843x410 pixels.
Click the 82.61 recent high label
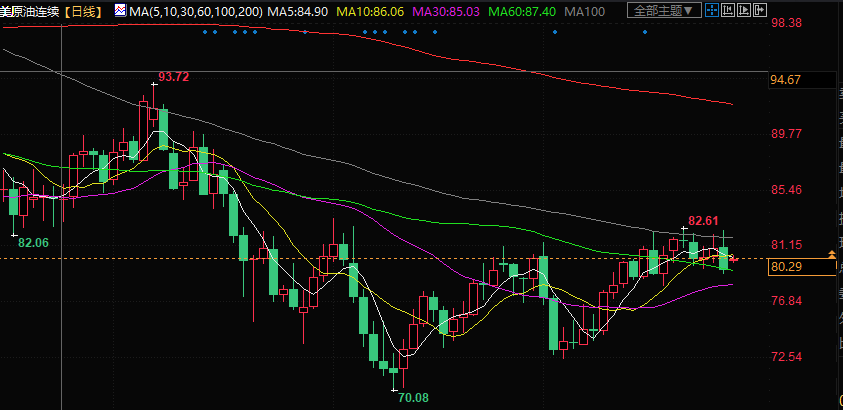click(x=704, y=220)
